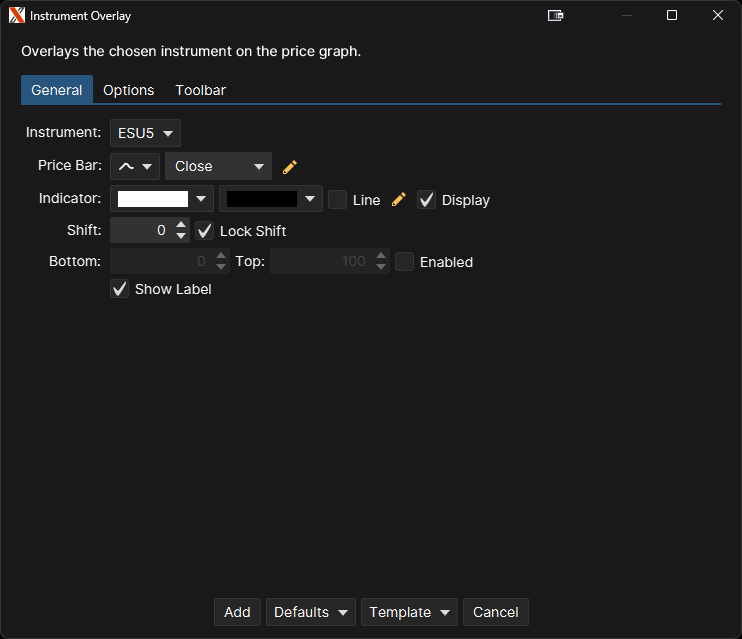Image resolution: width=742 pixels, height=639 pixels.
Task: Pick the white Indicator color swatch
Action: click(153, 200)
